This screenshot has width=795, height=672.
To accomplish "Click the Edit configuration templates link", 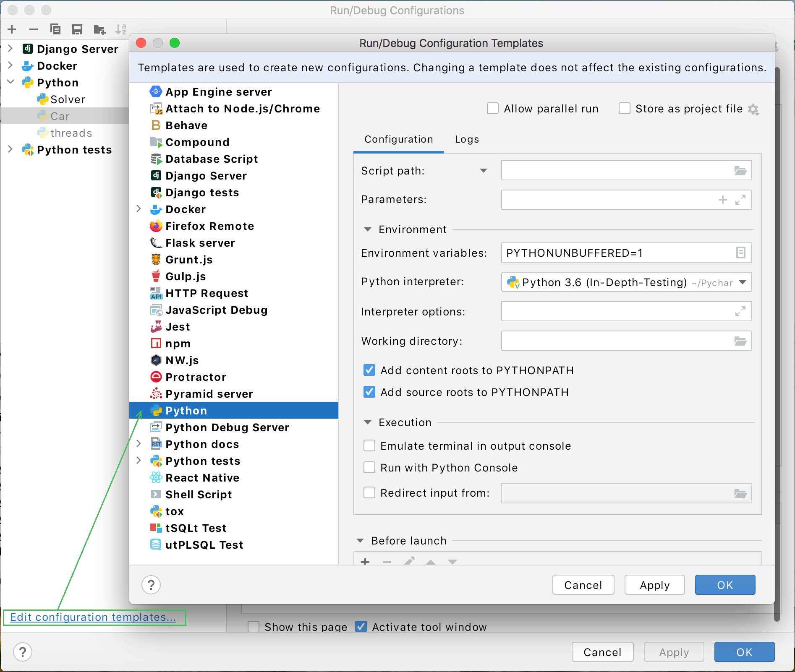I will click(93, 617).
